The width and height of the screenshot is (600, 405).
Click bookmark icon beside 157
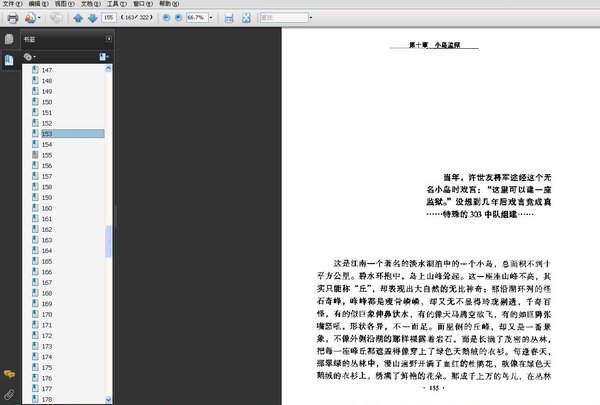35,176
